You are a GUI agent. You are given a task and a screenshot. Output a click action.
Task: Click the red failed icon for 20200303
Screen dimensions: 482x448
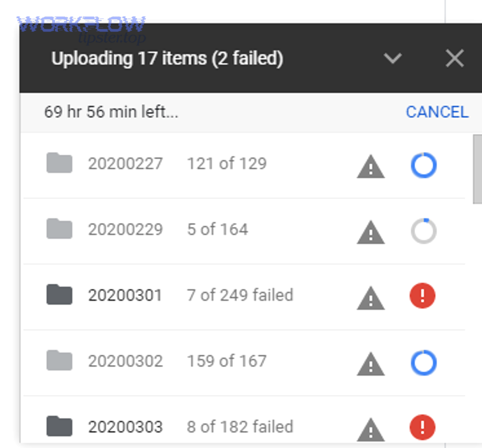click(423, 427)
